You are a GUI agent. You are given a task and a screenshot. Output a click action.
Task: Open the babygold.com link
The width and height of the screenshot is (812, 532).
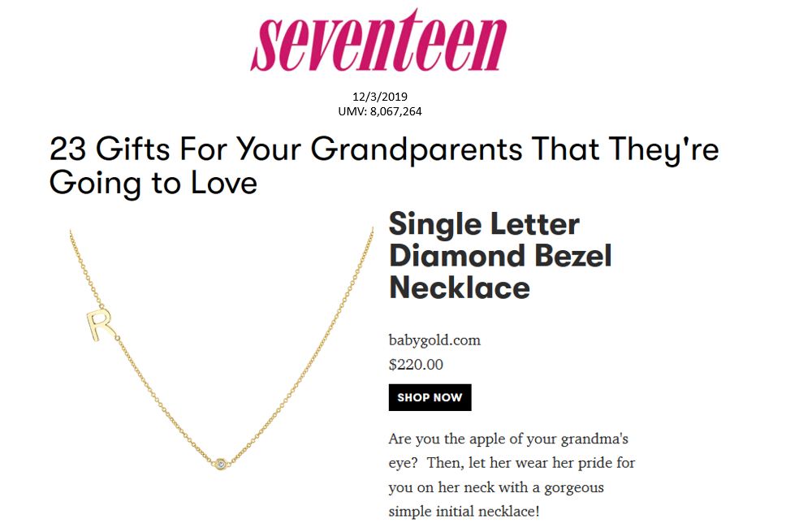point(429,340)
